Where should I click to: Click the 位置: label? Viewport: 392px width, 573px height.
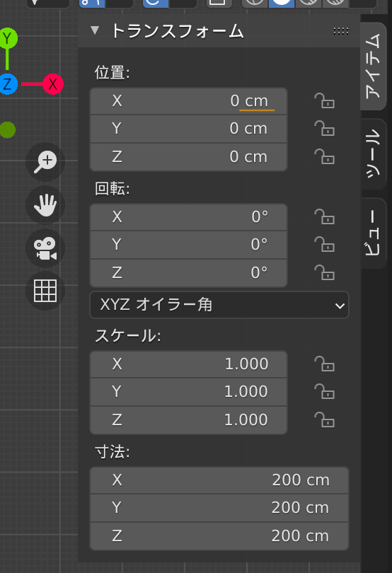(x=112, y=72)
